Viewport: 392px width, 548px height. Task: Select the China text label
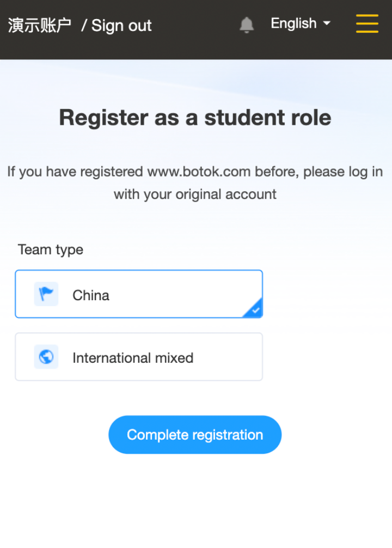pyautogui.click(x=91, y=295)
